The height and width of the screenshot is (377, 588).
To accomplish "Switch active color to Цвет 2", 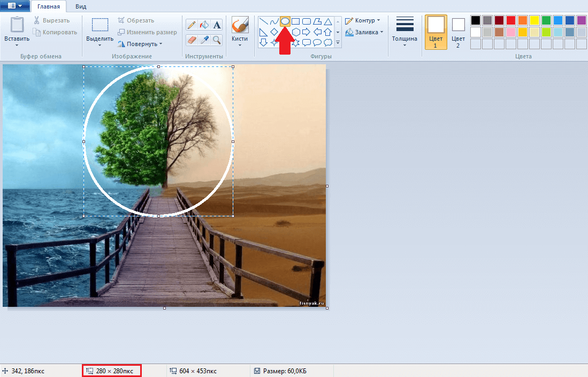I will click(458, 32).
